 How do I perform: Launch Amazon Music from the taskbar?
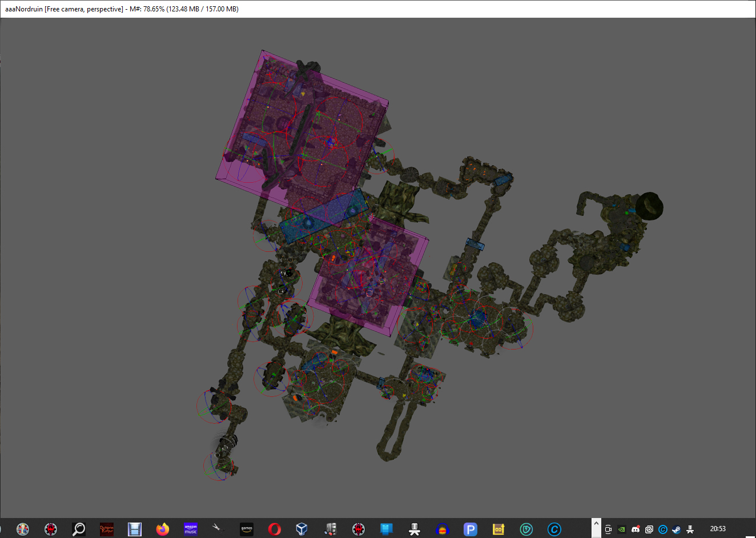point(191,529)
